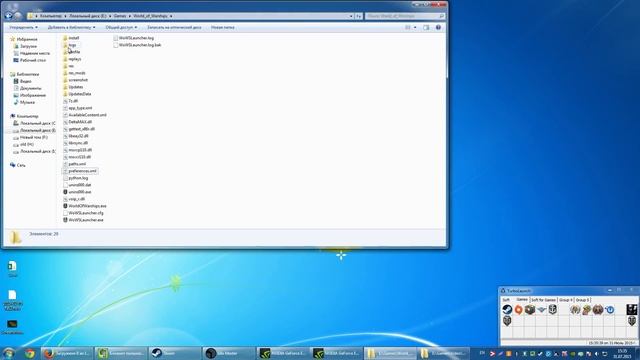This screenshot has height=360, width=640.
Task: Switch to the Steam taskbar window
Action: pos(175,353)
